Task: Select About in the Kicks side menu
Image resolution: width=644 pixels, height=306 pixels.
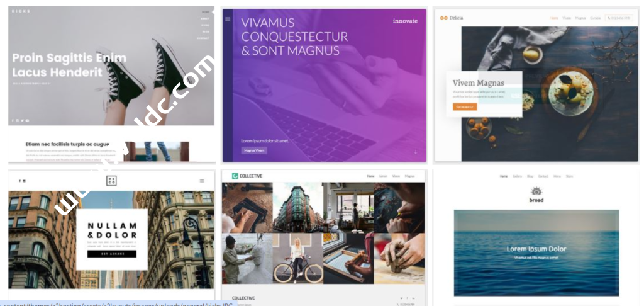Action: click(x=205, y=18)
